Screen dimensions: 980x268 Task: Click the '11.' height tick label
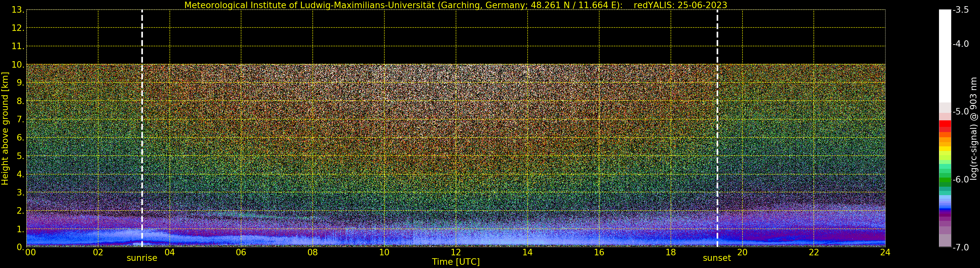click(18, 47)
